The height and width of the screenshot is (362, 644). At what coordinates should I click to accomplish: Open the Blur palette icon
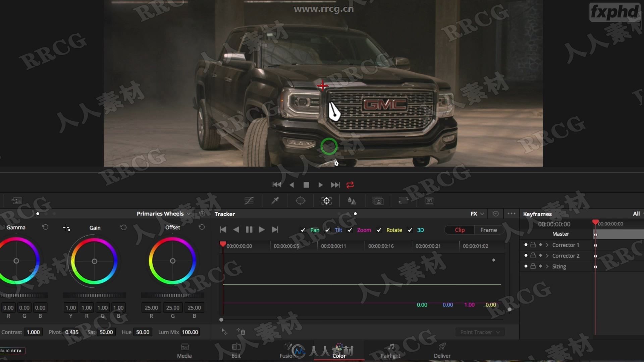(352, 200)
